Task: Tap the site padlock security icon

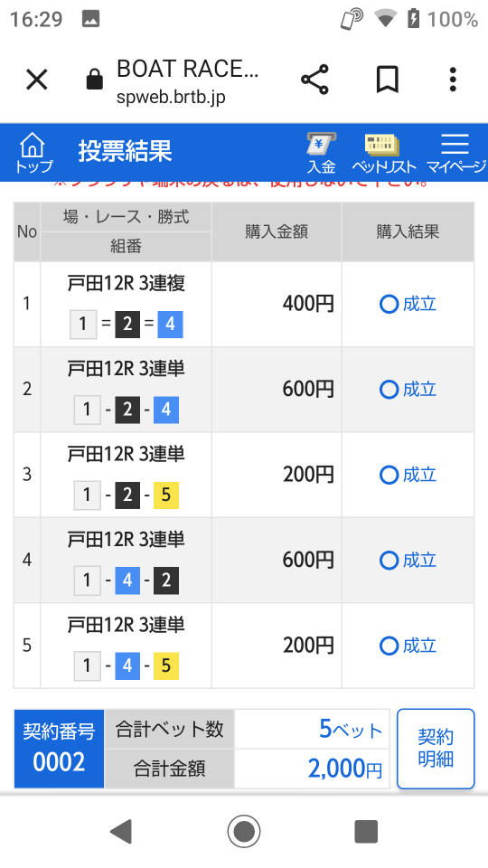Action: click(95, 80)
